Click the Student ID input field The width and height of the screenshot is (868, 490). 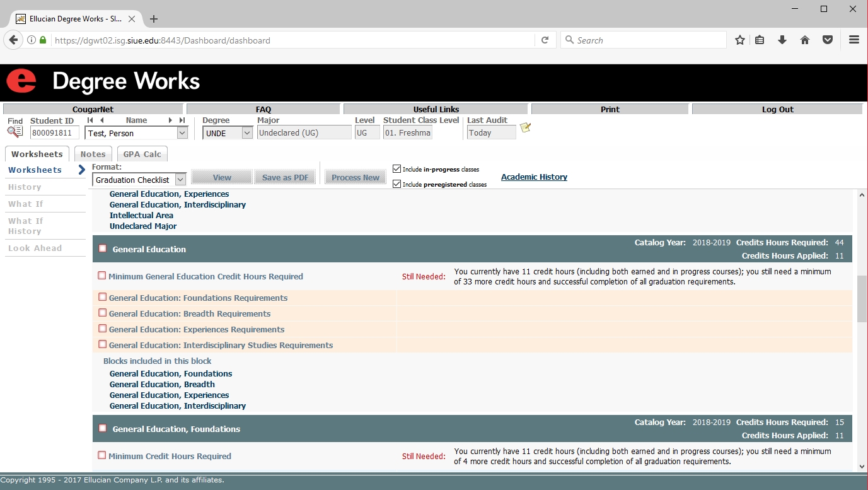pyautogui.click(x=55, y=133)
